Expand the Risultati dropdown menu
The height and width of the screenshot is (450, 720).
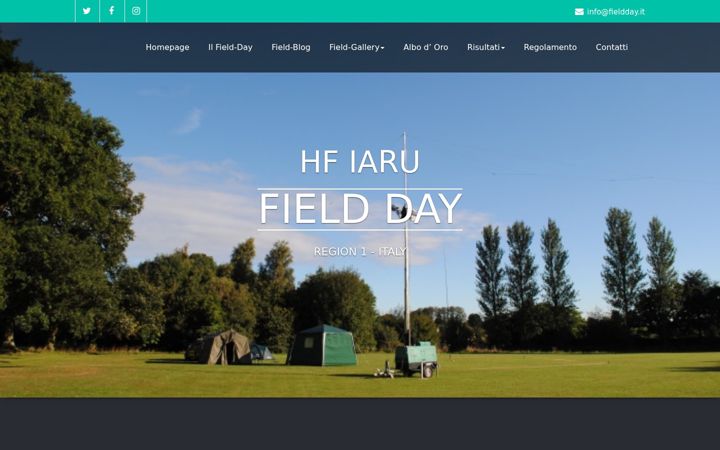(486, 47)
